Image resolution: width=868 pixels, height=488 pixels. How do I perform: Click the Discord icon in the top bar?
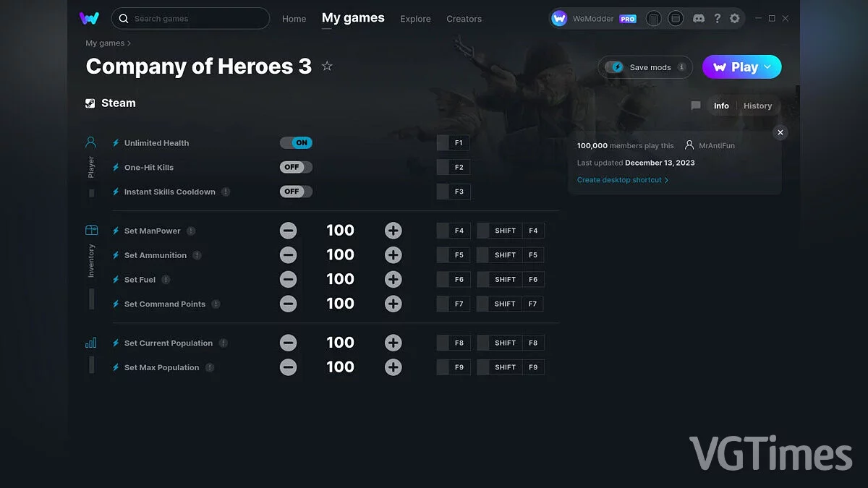click(699, 18)
